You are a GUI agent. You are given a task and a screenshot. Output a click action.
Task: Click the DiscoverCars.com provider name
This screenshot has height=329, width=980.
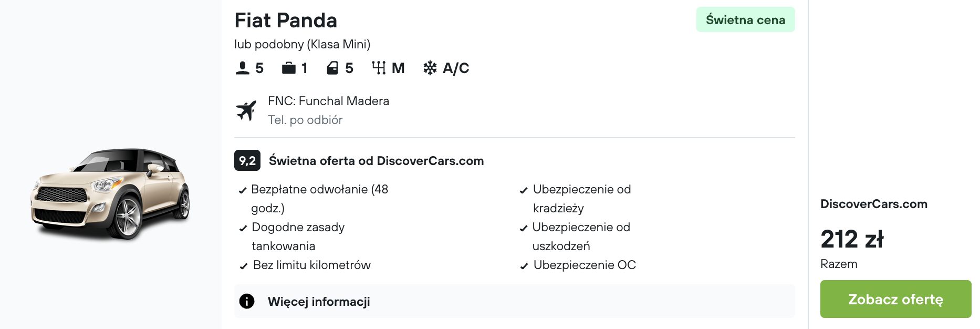click(874, 204)
